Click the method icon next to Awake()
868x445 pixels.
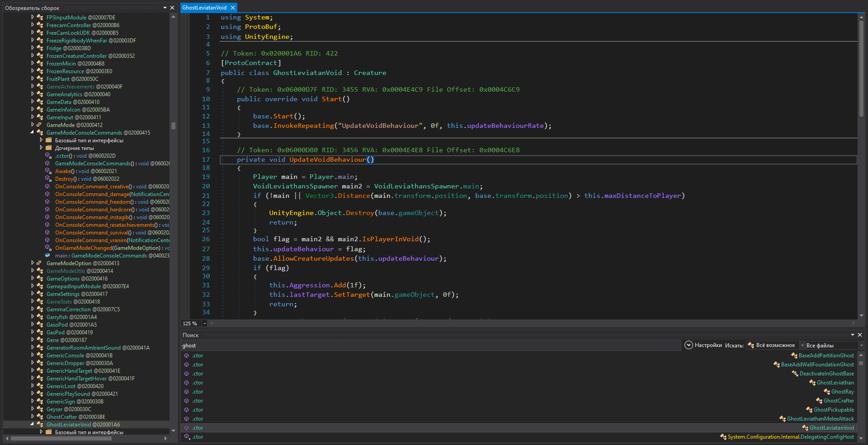pyautogui.click(x=48, y=171)
